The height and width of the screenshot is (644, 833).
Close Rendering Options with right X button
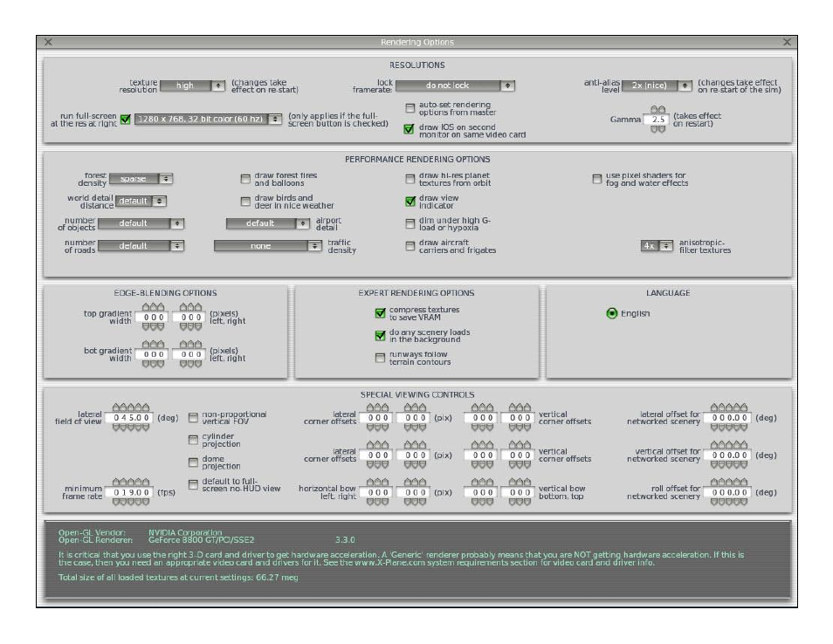[x=787, y=42]
